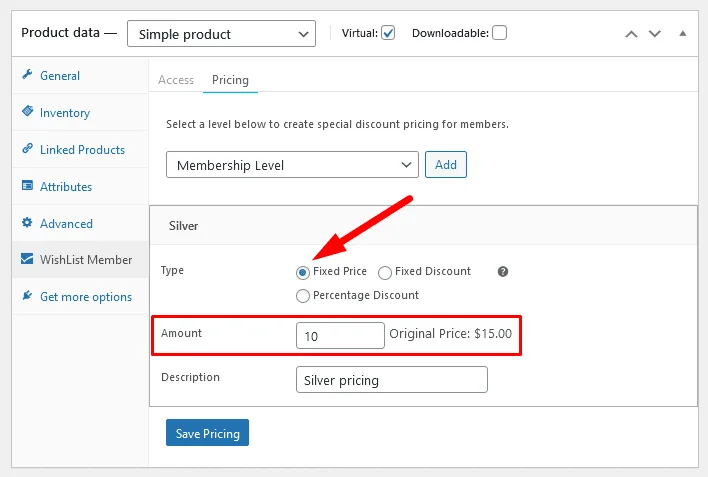Move Product data panel up with the up chevron
The width and height of the screenshot is (708, 477).
pyautogui.click(x=631, y=34)
